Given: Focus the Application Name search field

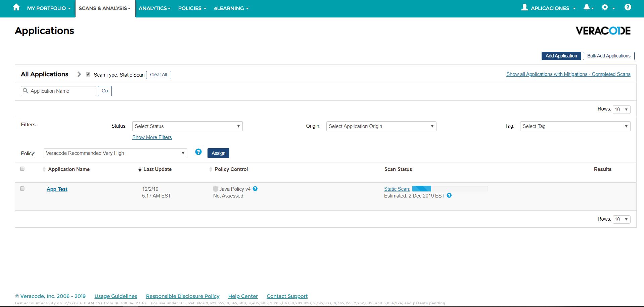Looking at the screenshot, I should [x=59, y=91].
